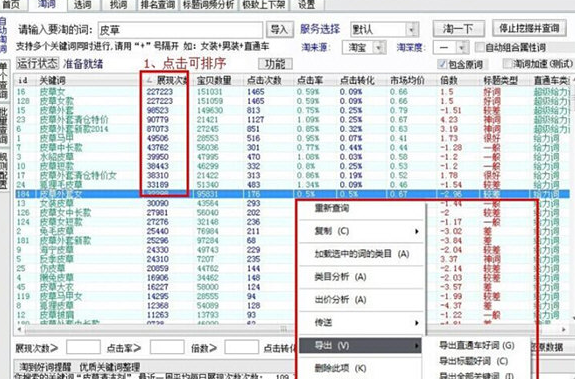Open the 导出 (V) submenu
The image size is (575, 379).
pos(360,346)
